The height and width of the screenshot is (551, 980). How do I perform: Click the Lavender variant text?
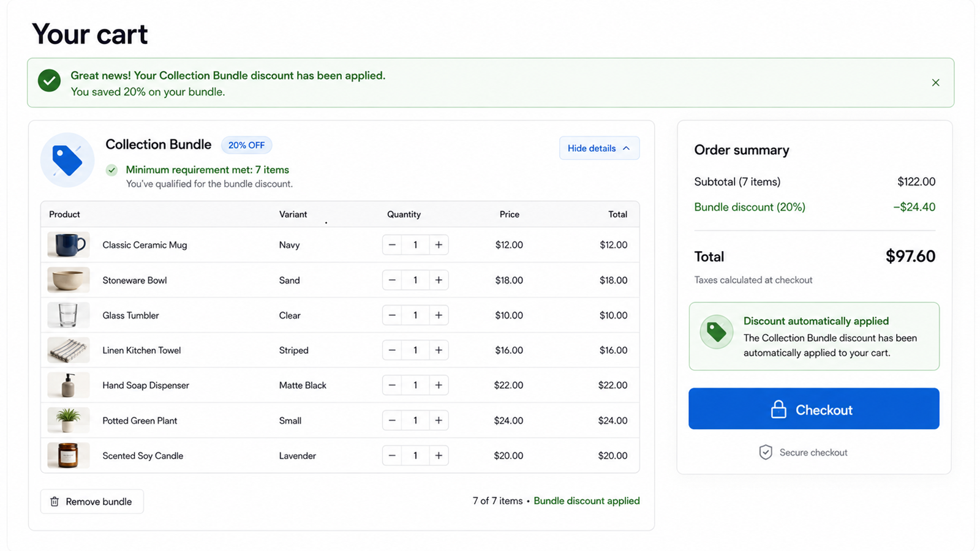click(x=298, y=455)
